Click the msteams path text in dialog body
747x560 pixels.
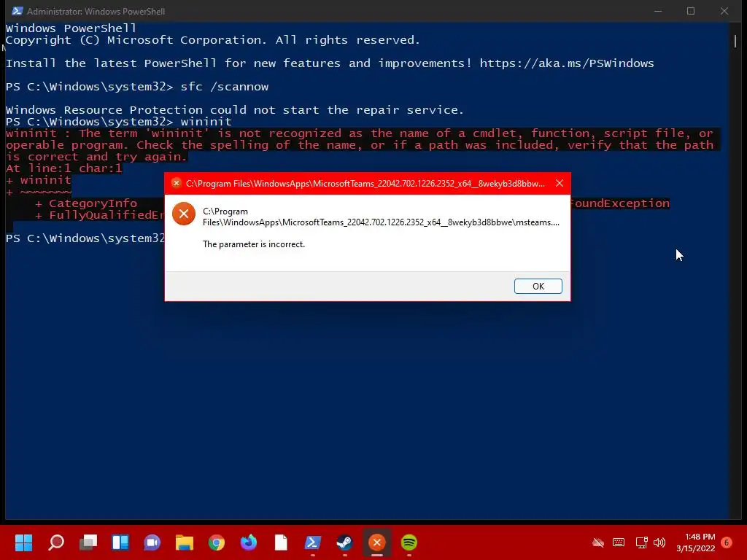(x=381, y=217)
